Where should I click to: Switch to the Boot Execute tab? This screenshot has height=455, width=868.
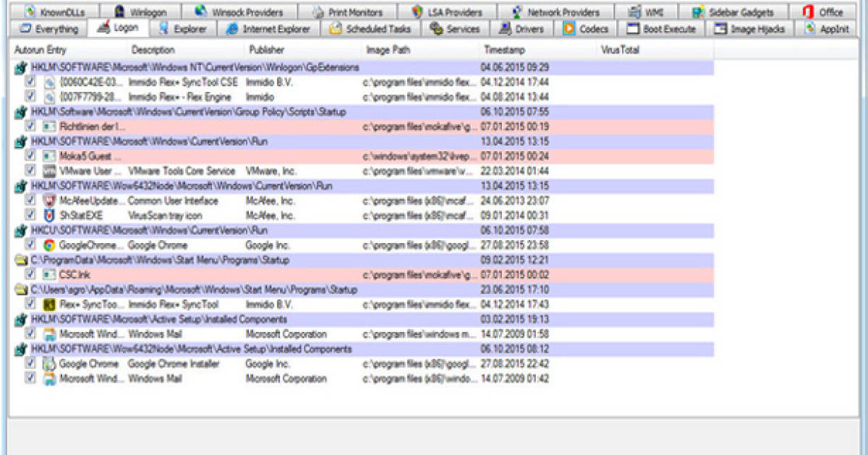[661, 29]
